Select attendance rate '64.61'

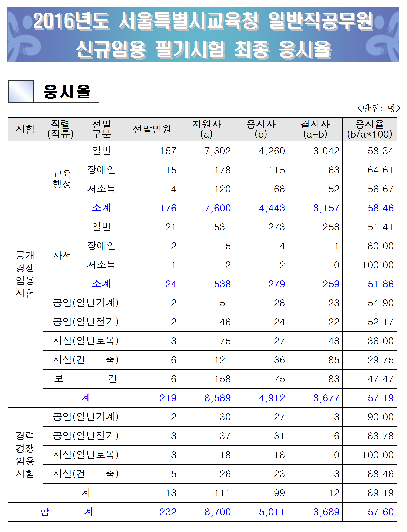[381, 170]
